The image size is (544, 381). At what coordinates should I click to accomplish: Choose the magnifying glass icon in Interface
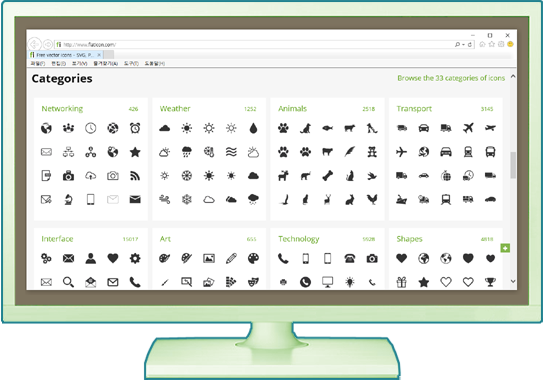(x=68, y=282)
